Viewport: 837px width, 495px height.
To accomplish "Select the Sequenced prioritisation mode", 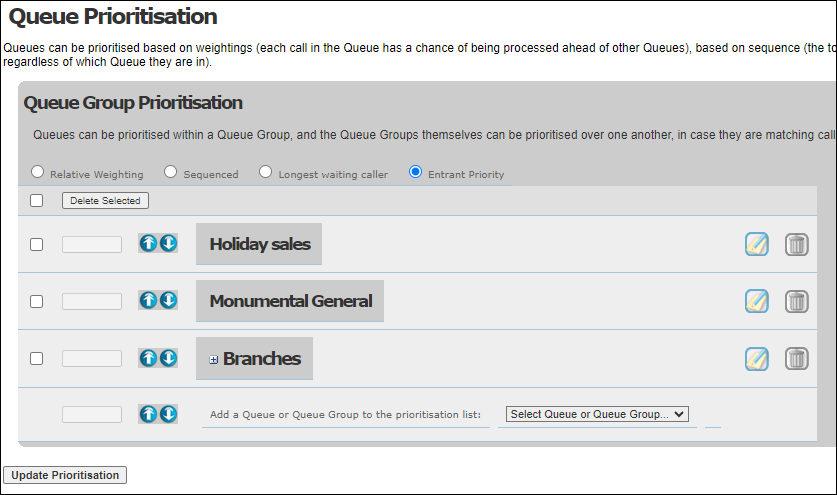I will click(170, 172).
